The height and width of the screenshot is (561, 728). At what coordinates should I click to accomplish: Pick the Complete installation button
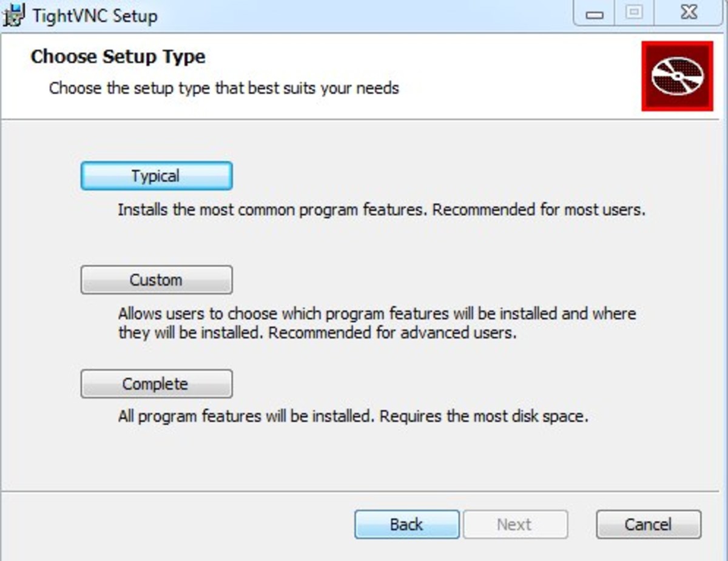coord(156,384)
